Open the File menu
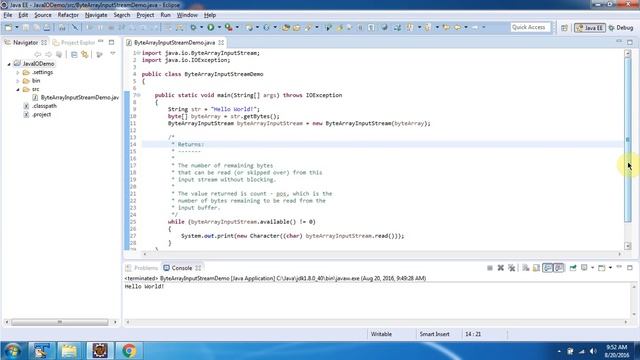The image size is (640, 360). [x=8, y=15]
